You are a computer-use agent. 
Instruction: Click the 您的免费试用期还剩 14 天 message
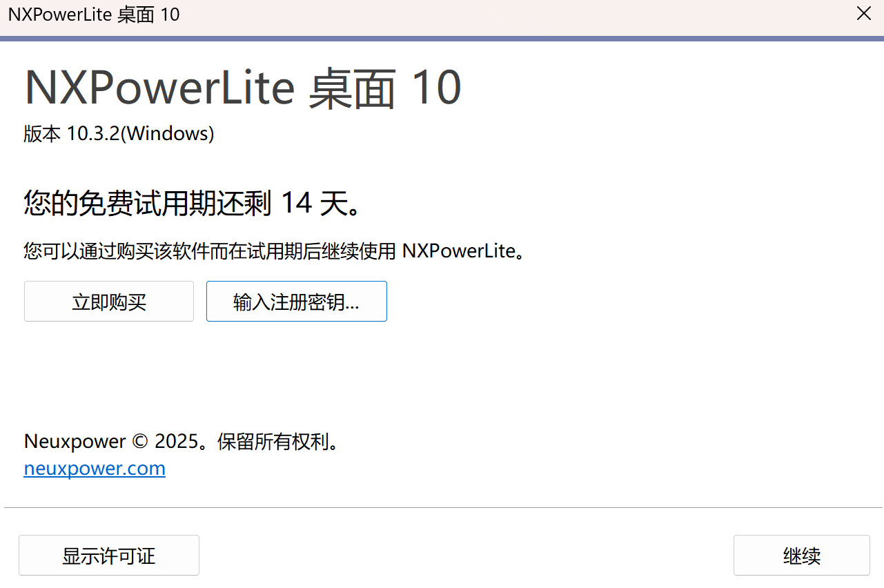point(193,204)
